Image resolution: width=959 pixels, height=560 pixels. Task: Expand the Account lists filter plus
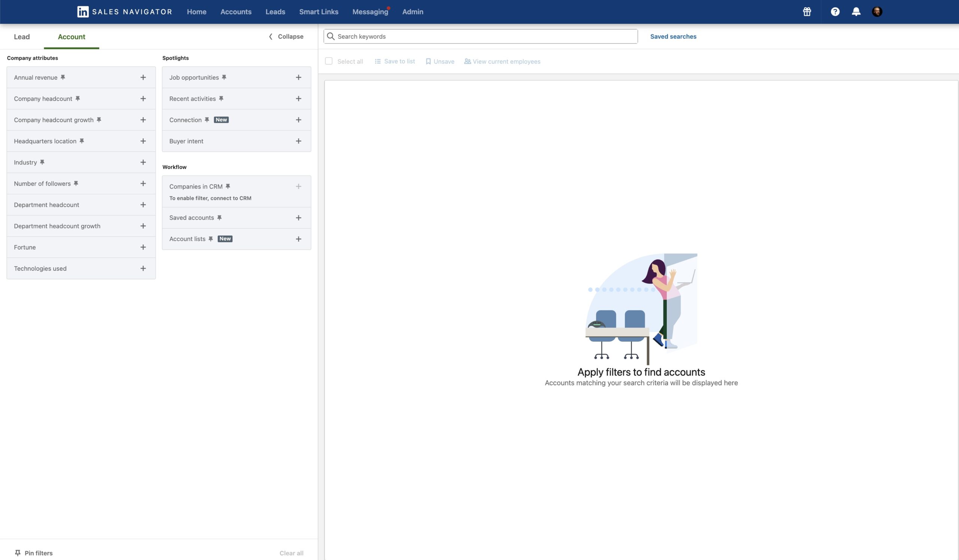click(298, 239)
